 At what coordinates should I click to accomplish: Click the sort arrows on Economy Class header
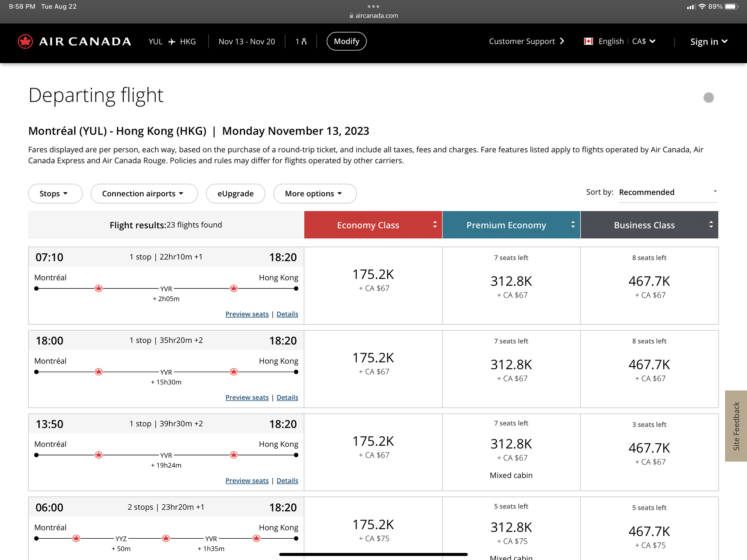point(434,225)
